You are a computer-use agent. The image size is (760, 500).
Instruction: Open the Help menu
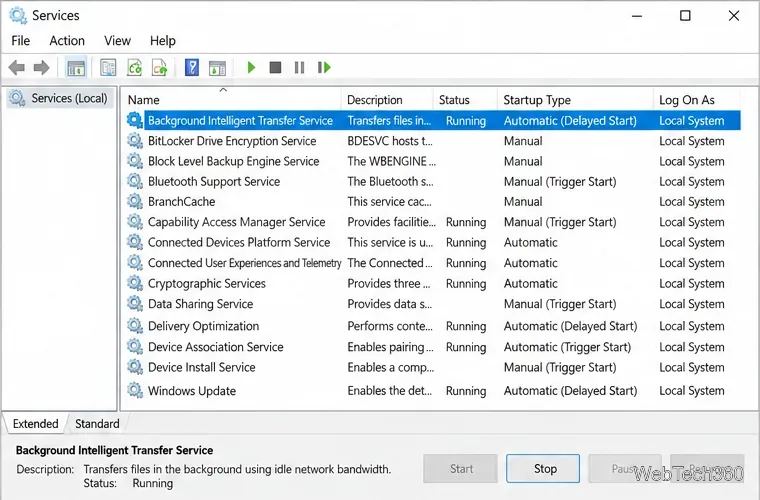tap(162, 41)
